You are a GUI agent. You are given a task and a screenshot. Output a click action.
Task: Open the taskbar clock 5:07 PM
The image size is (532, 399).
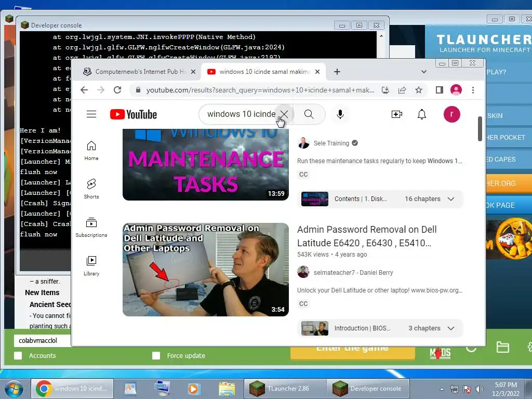[506, 389]
